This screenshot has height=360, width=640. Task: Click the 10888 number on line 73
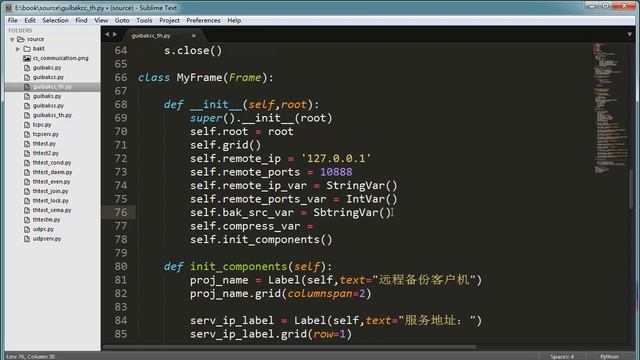(x=336, y=172)
